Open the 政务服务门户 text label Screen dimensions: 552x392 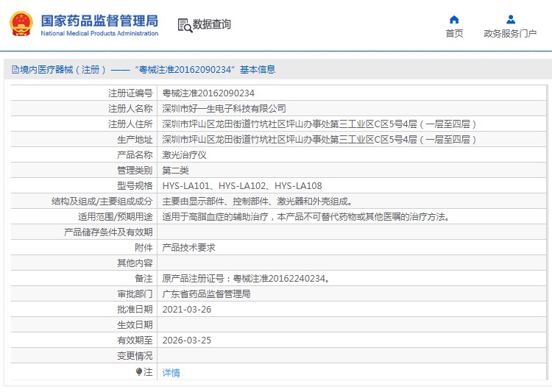pyautogui.click(x=510, y=34)
